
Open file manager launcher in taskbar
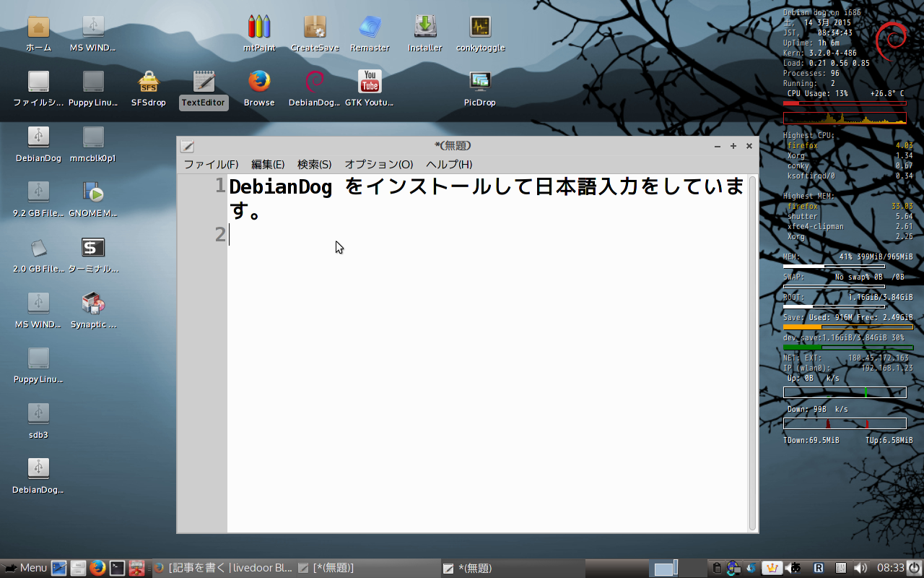(x=79, y=568)
